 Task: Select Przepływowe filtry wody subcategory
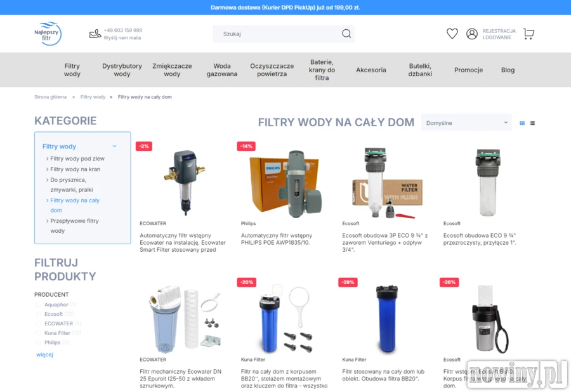coord(74,226)
